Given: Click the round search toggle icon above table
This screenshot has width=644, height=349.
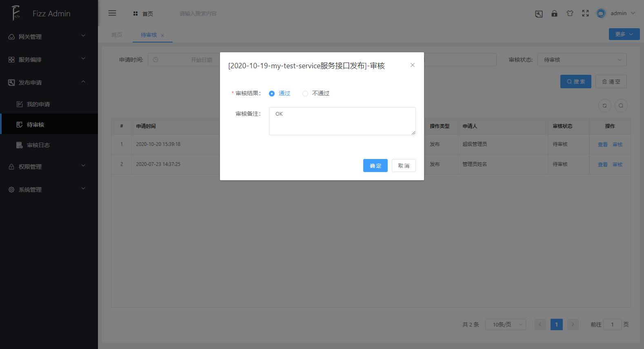Looking at the screenshot, I should pyautogui.click(x=621, y=105).
